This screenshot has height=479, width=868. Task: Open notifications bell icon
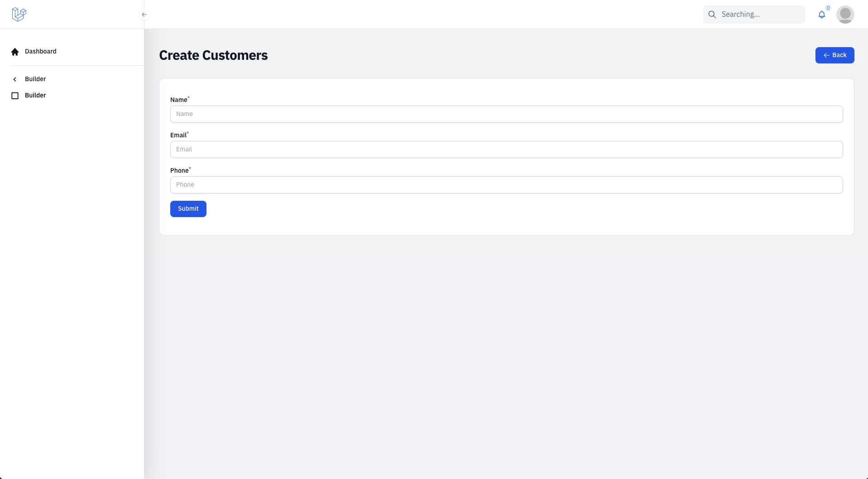[x=822, y=15]
